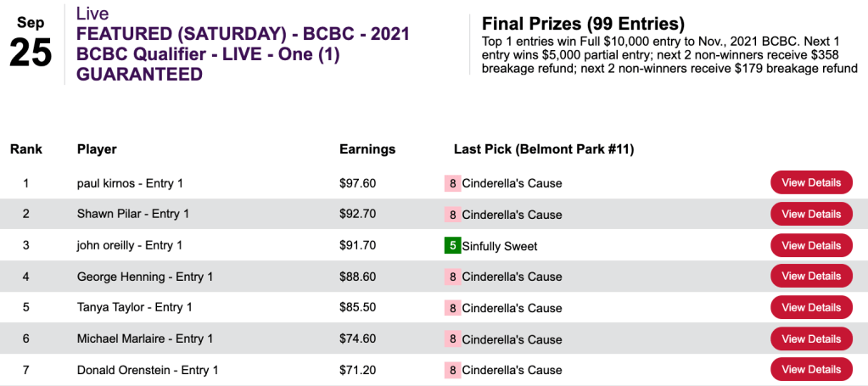
Task: Click Sinfully Sweet horse pick
Action: 500,246
